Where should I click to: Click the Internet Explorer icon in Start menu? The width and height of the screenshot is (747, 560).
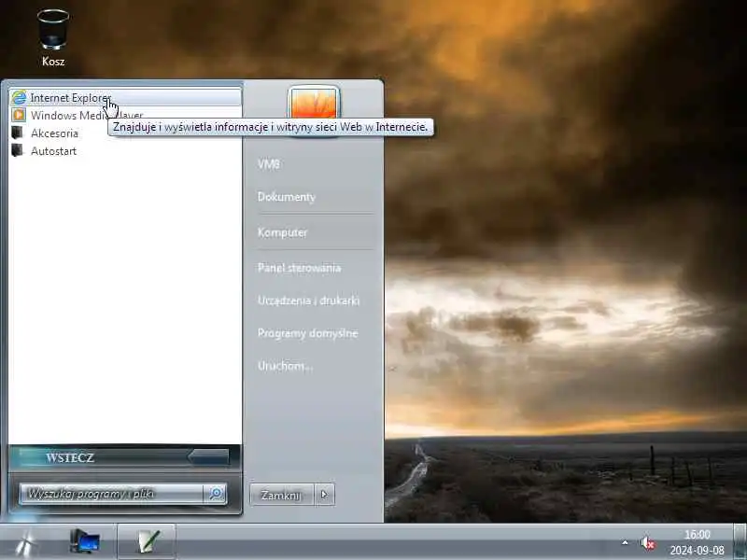point(19,98)
